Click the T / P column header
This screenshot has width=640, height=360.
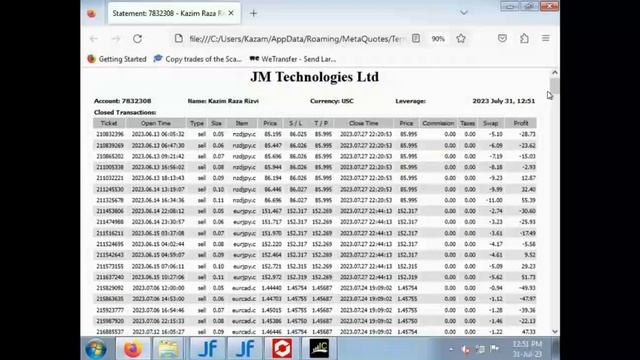point(321,123)
